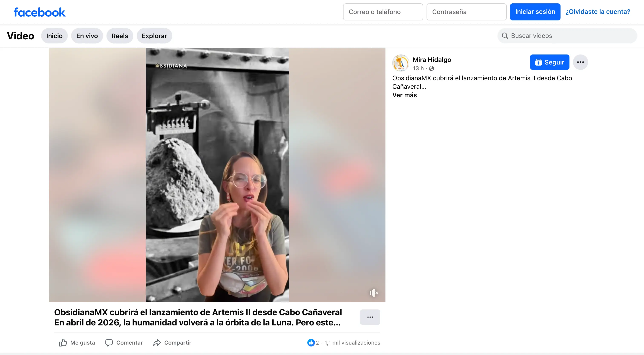The image size is (644, 355).
Task: Focus the Correo o teléfono field
Action: pyautogui.click(x=383, y=12)
